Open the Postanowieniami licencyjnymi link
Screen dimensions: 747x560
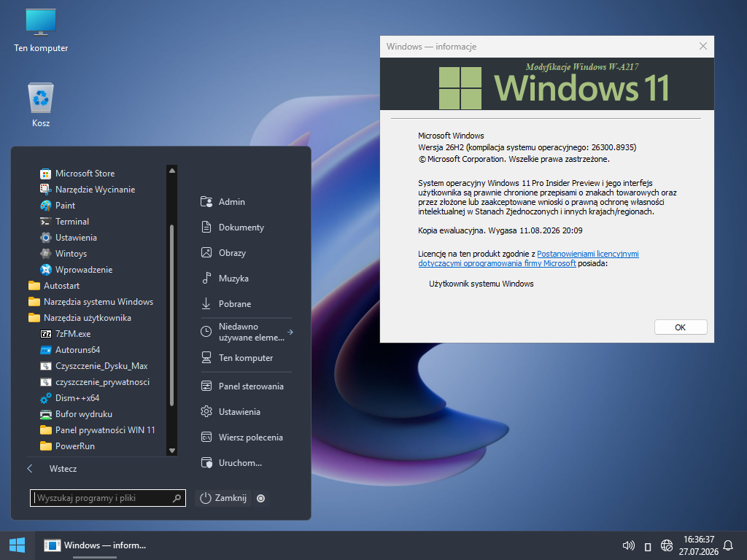pyautogui.click(x=529, y=259)
